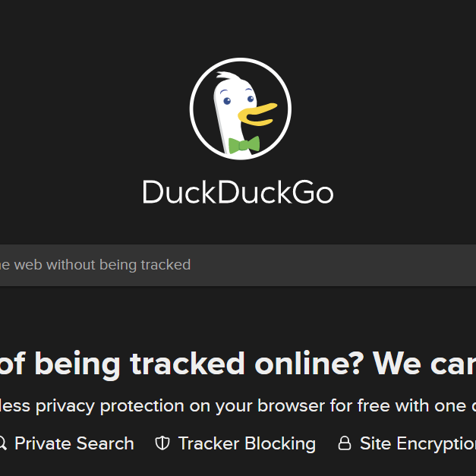The image size is (476, 476).
Task: Select the Private Search feature label
Action: point(74,443)
